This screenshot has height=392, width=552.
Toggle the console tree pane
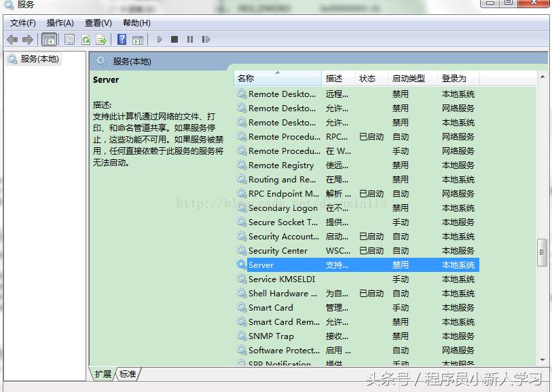pos(48,39)
